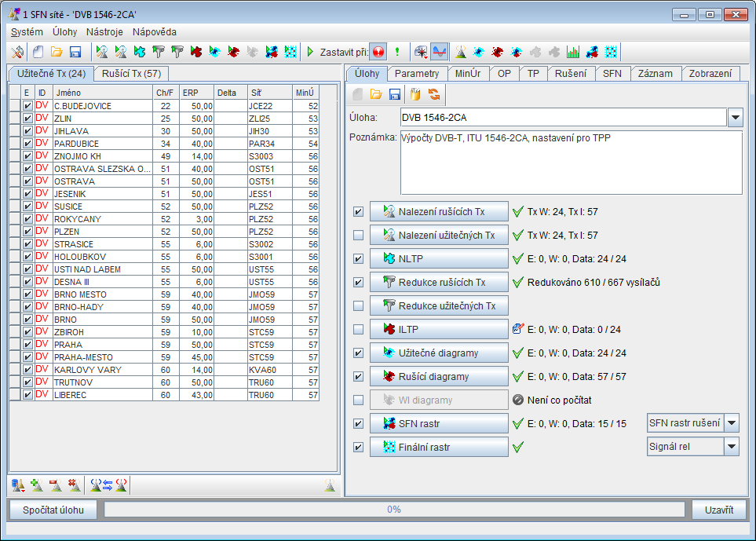Click the open folder icon in Úlohy toolbar
This screenshot has height=541, width=756.
click(376, 94)
